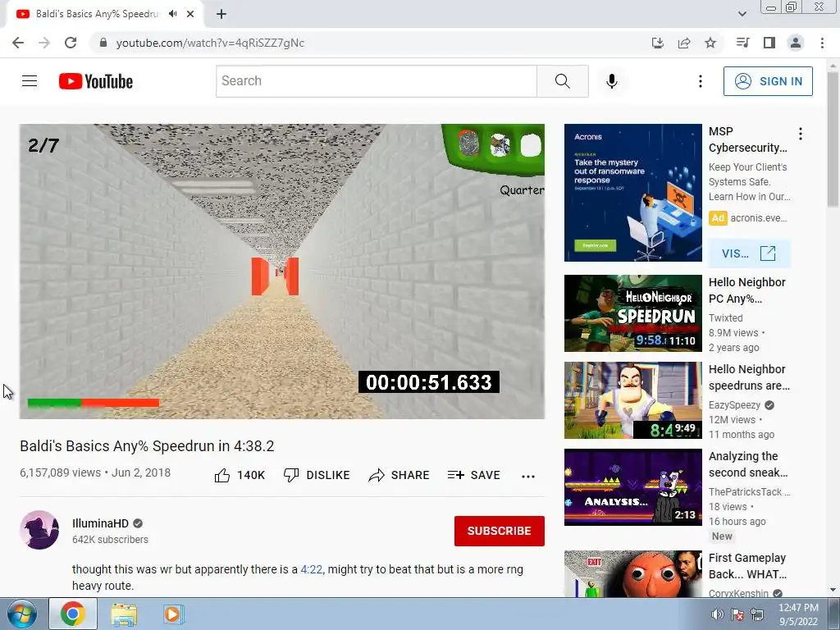Focus the YouTube search box

tap(376, 81)
